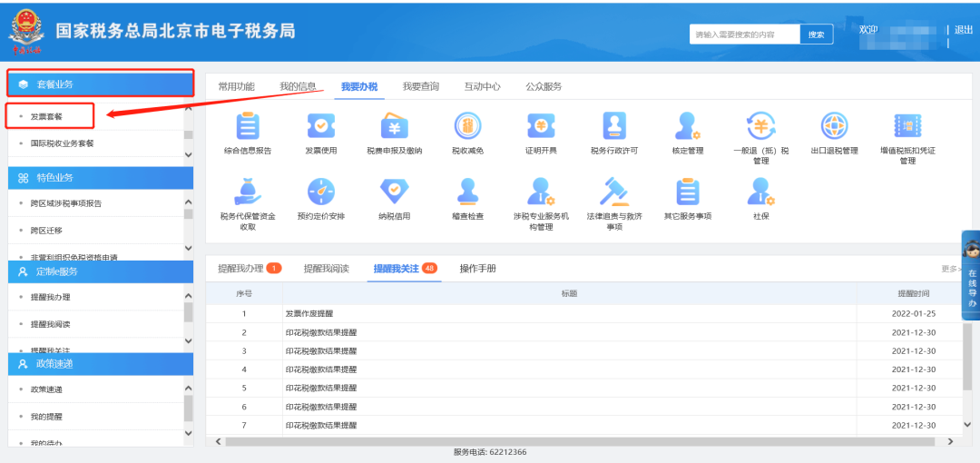Screen dimensions: 980x463
Task: Open 税费申报及缴纳 icon
Action: click(395, 126)
